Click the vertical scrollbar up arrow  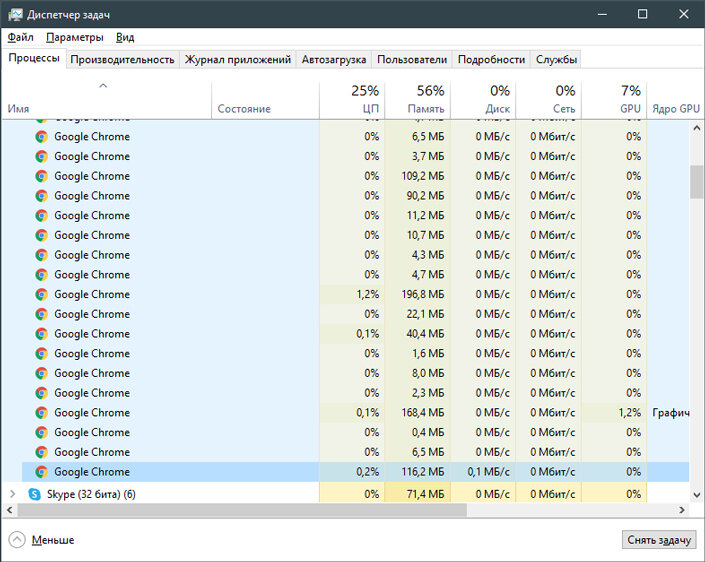(697, 128)
